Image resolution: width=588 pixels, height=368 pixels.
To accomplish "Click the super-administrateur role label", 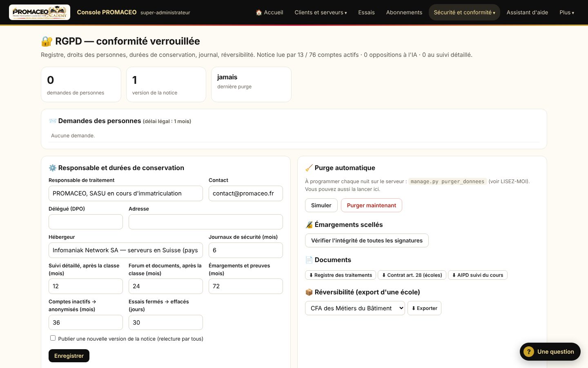I will pyautogui.click(x=165, y=13).
